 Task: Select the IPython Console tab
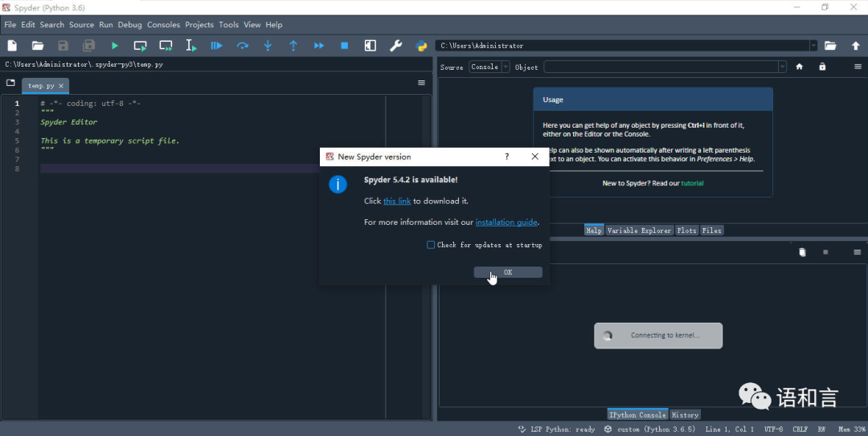pyautogui.click(x=637, y=414)
